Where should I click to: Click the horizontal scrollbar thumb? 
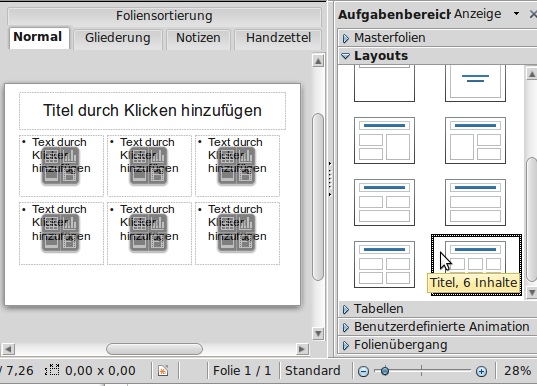[154, 349]
